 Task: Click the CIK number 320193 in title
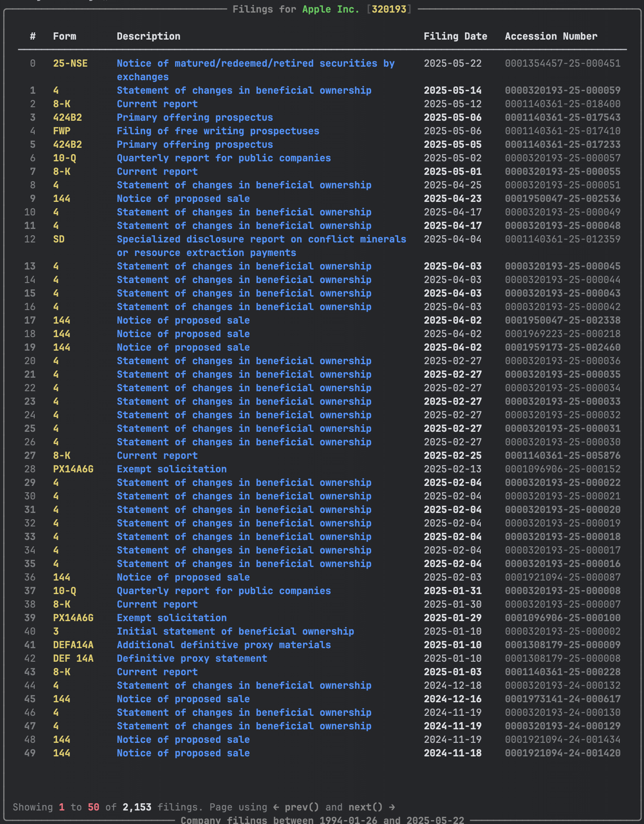(389, 9)
